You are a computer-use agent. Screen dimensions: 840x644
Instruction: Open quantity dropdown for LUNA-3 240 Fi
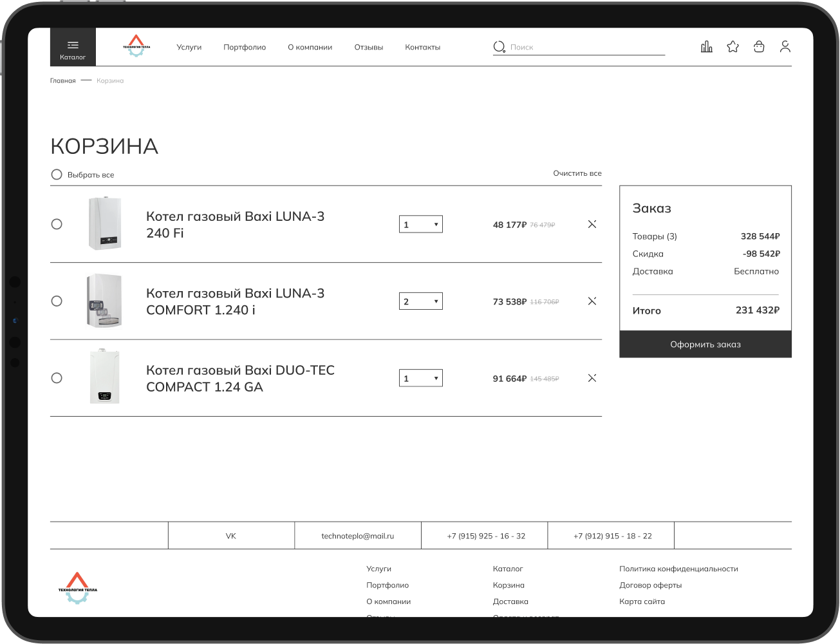coord(421,224)
